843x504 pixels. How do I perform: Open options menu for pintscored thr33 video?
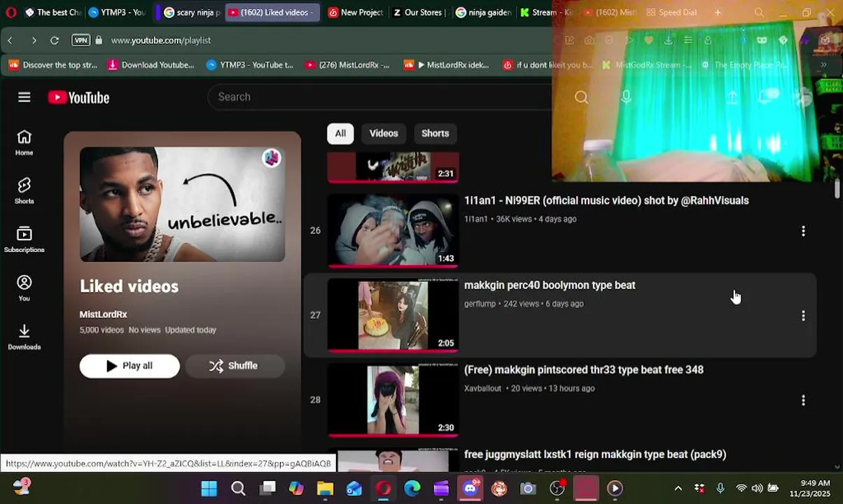point(803,400)
